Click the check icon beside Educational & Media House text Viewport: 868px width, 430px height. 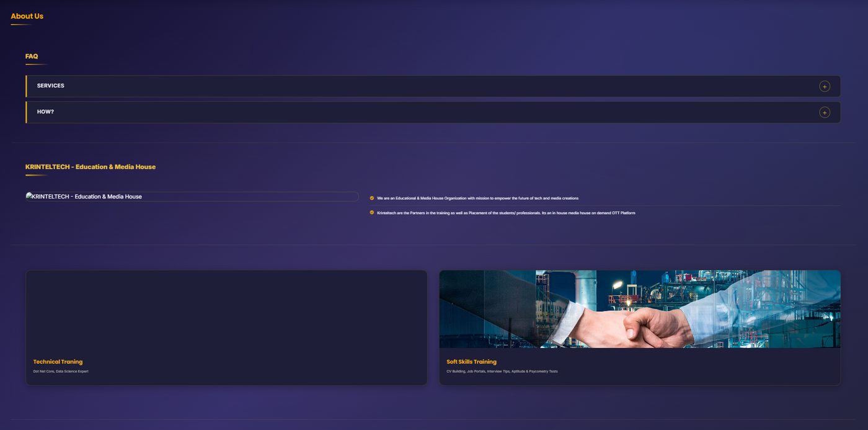[x=372, y=198]
